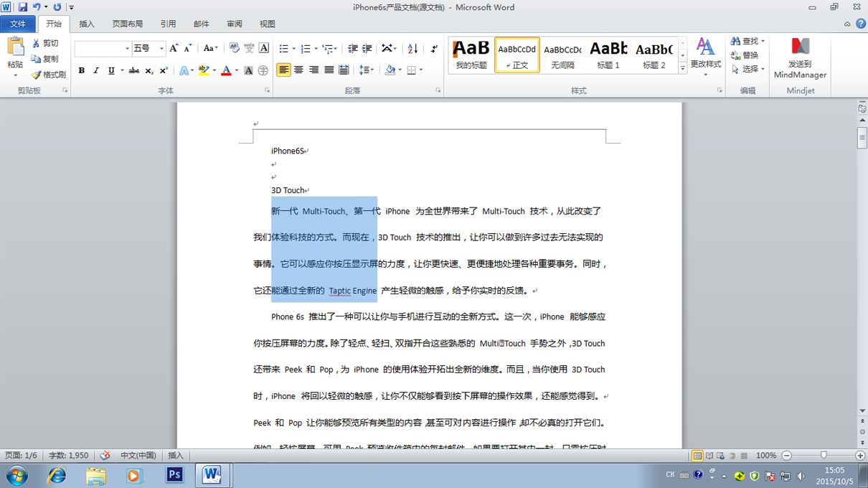The height and width of the screenshot is (488, 868).
Task: Switch to the Page Layout (页面布局) tab
Action: pyautogui.click(x=127, y=24)
